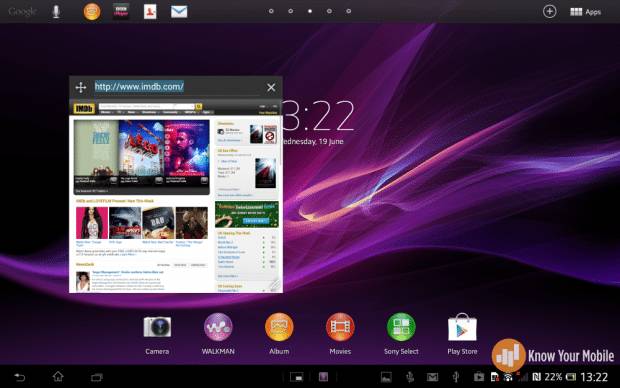Viewport: 620px width, 388px height.
Task: Close the small browser window
Action: [271, 87]
